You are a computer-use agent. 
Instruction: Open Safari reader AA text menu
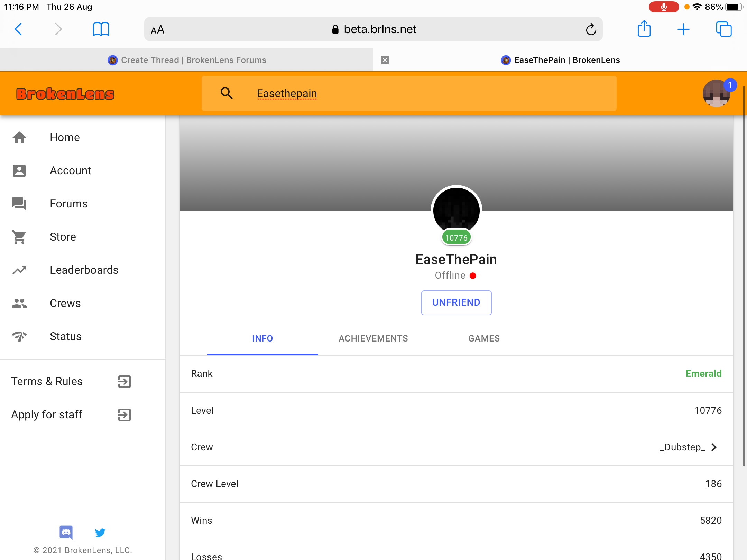tap(157, 30)
